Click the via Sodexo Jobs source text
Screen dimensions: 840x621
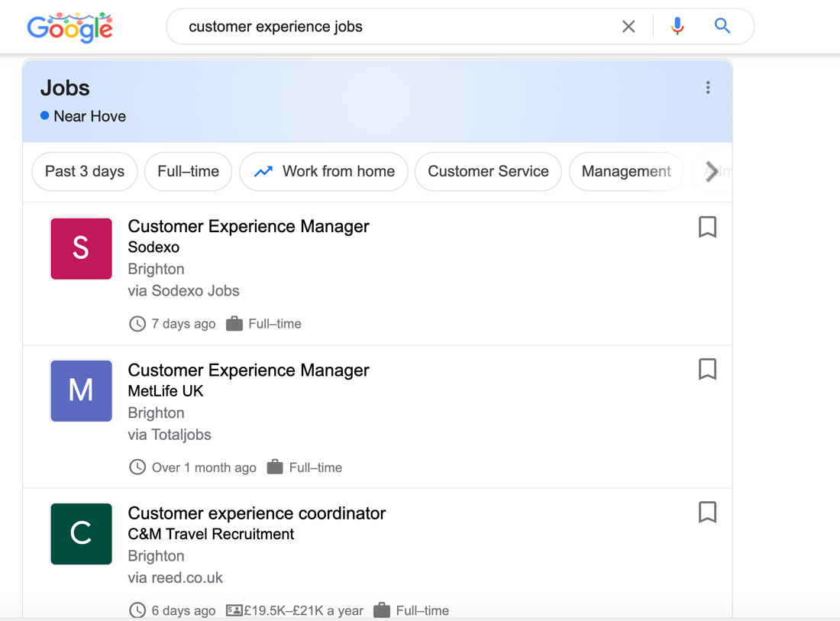(x=183, y=291)
